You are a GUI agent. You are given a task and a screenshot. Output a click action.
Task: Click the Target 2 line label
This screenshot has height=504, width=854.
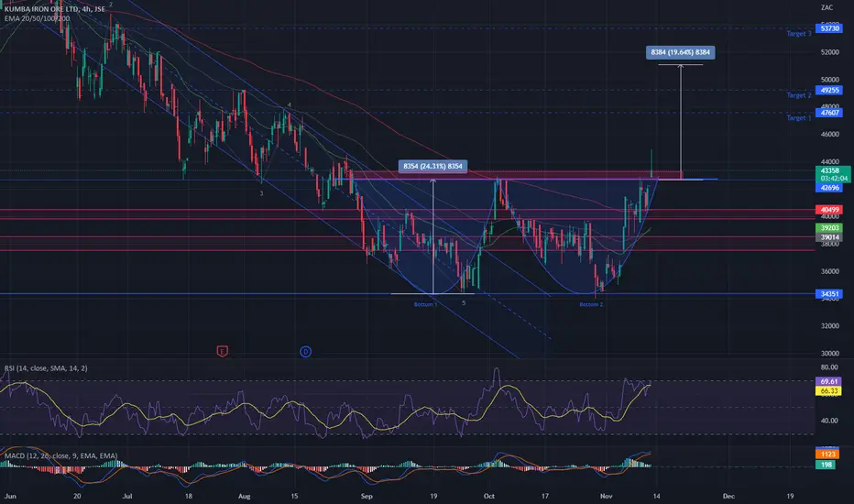point(798,95)
